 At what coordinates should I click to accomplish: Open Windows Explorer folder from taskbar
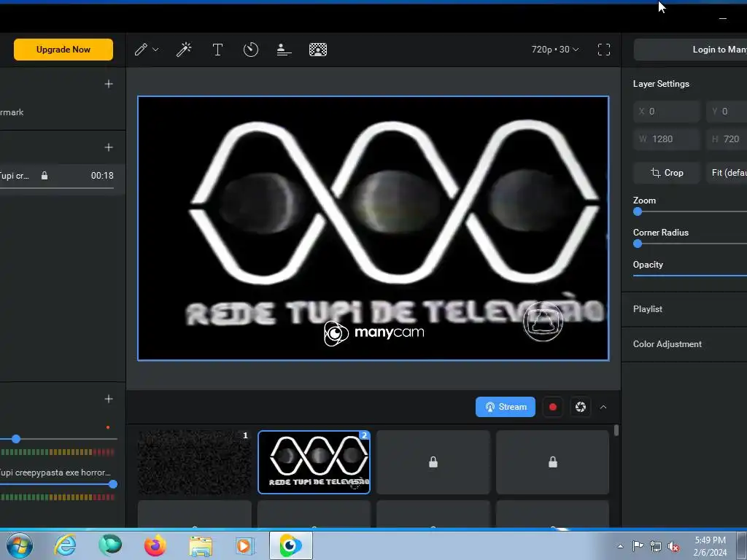pos(201,545)
